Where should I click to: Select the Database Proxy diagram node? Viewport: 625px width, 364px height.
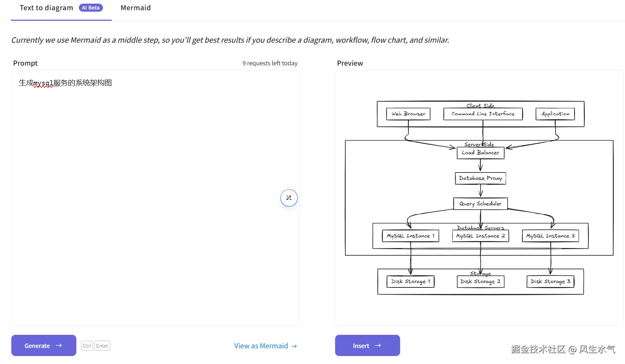click(x=480, y=178)
